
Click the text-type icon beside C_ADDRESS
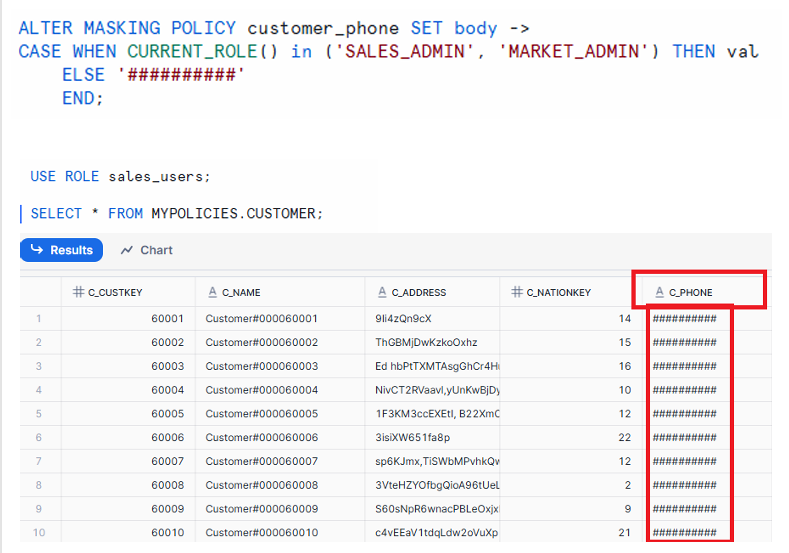click(383, 292)
